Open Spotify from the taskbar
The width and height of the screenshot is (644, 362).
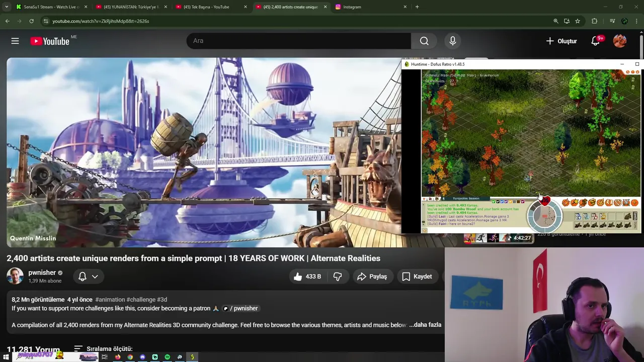point(168,357)
